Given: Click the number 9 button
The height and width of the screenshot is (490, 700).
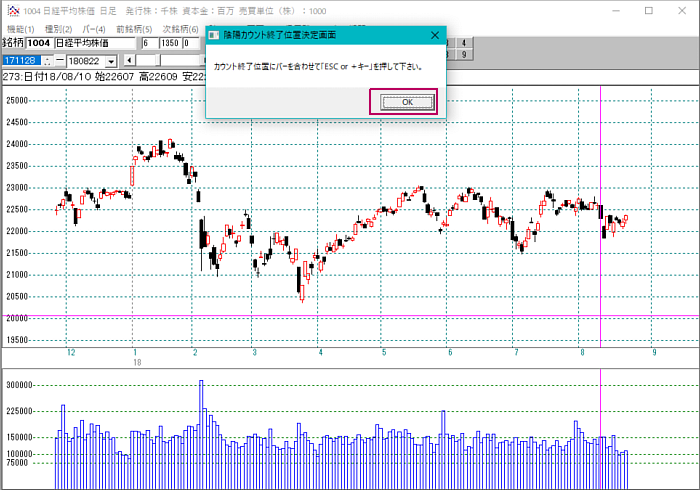Looking at the screenshot, I should pyautogui.click(x=464, y=54).
